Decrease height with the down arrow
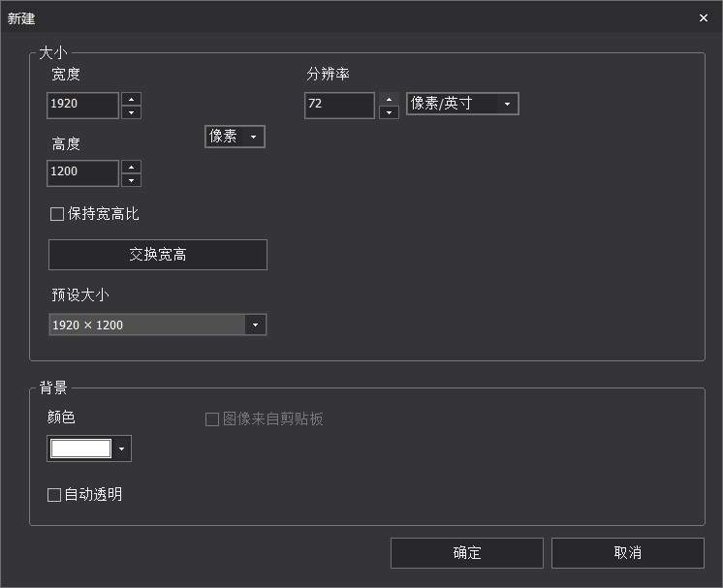Image resolution: width=723 pixels, height=588 pixels. tap(132, 180)
